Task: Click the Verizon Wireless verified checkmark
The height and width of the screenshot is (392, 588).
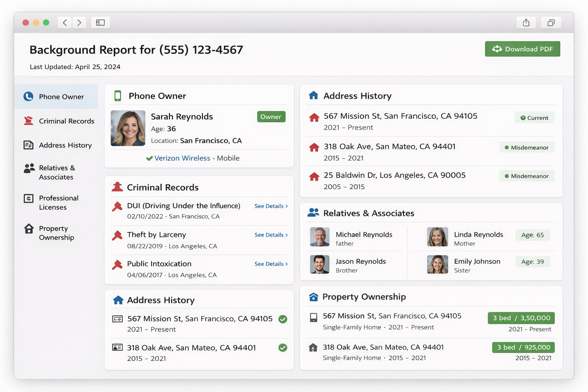Action: point(149,158)
